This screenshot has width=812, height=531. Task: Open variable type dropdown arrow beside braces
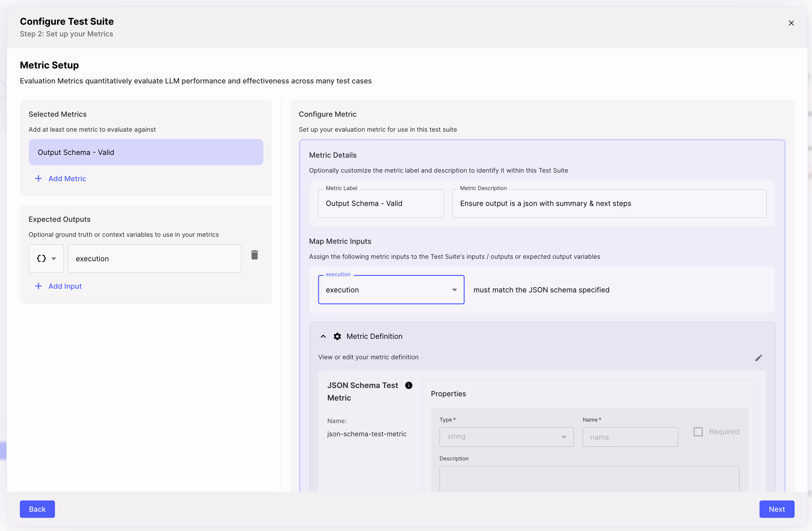click(x=54, y=258)
